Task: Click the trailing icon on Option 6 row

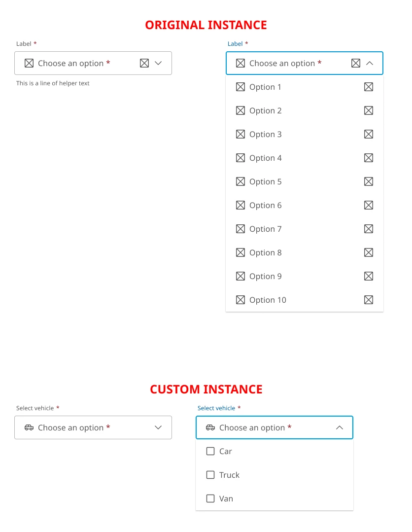Action: coord(369,205)
